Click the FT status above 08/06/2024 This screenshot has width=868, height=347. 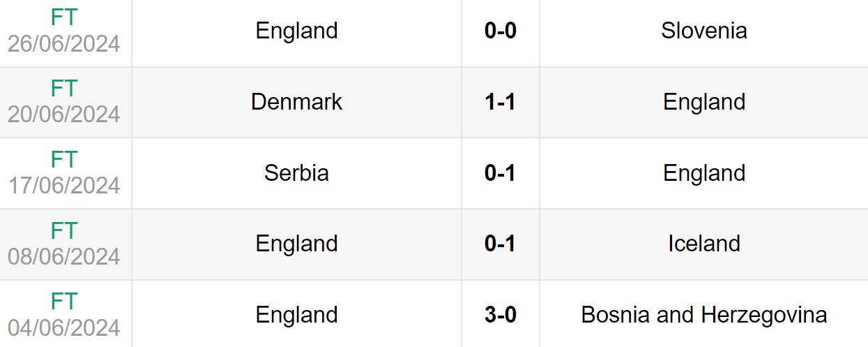[x=64, y=230]
